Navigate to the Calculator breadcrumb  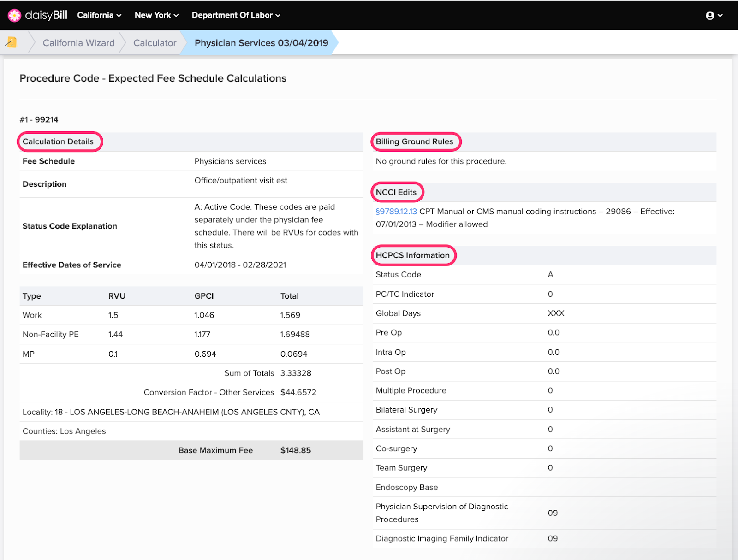[155, 43]
